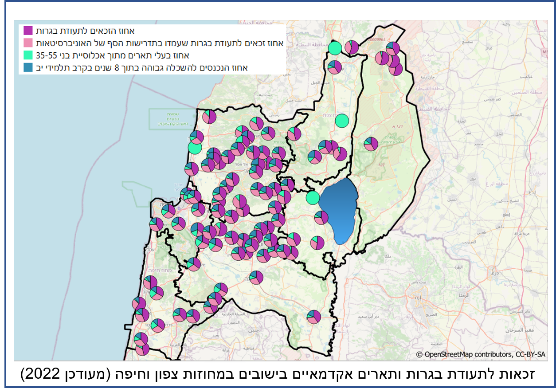This screenshot has width=556, height=392.
Task: Select pie chart touching Sea of Galilee's western shore
Action: click(321, 217)
